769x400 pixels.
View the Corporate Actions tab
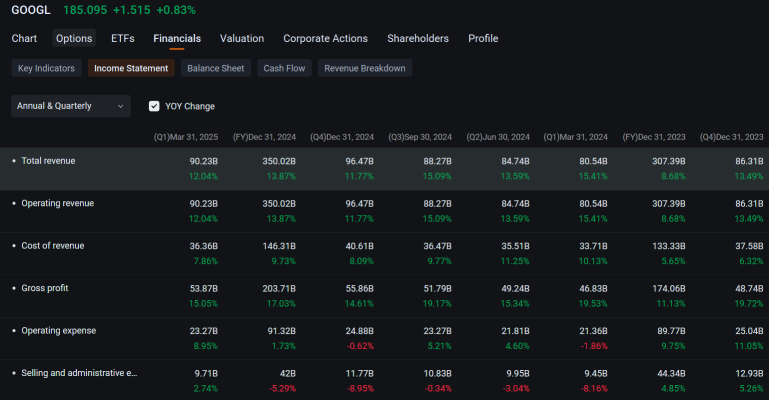coord(325,38)
